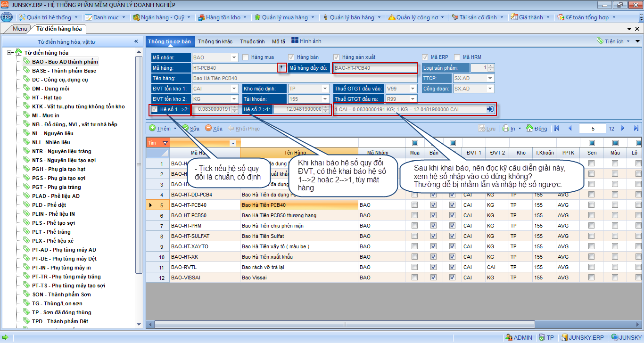
Task: Click the Đóng button
Action: coord(537,128)
